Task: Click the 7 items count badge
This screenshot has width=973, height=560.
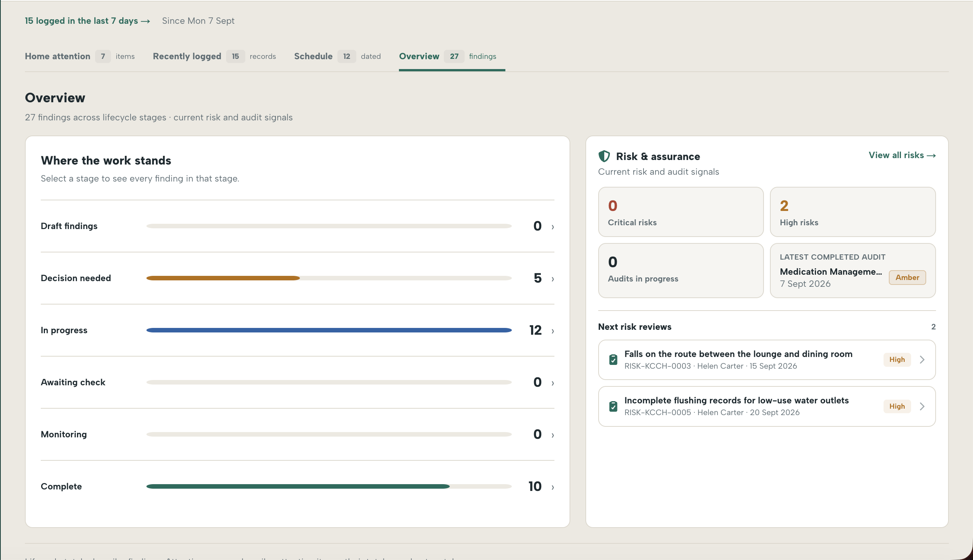Action: click(x=103, y=56)
